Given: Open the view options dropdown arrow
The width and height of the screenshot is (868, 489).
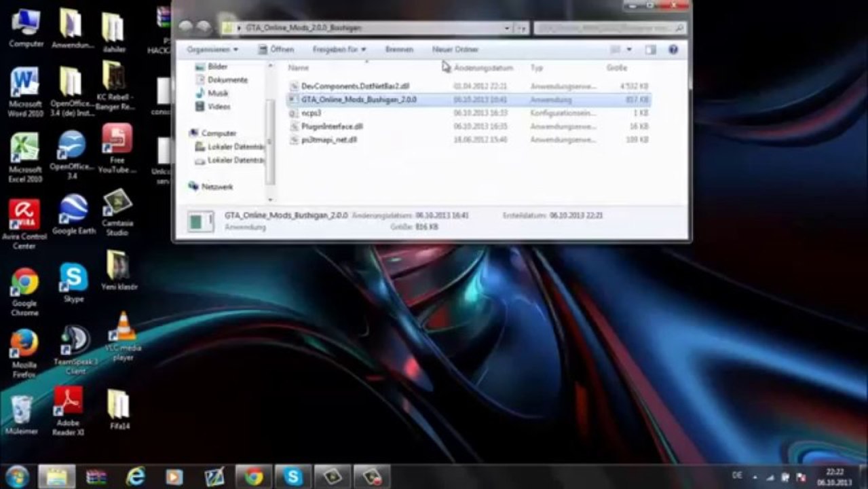Looking at the screenshot, I should [x=629, y=50].
